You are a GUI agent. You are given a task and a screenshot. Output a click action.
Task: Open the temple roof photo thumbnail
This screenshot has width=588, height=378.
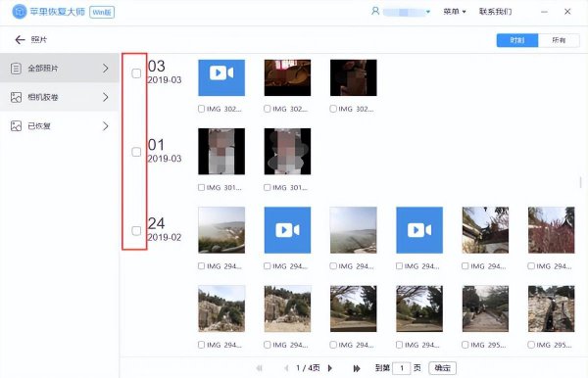[486, 230]
